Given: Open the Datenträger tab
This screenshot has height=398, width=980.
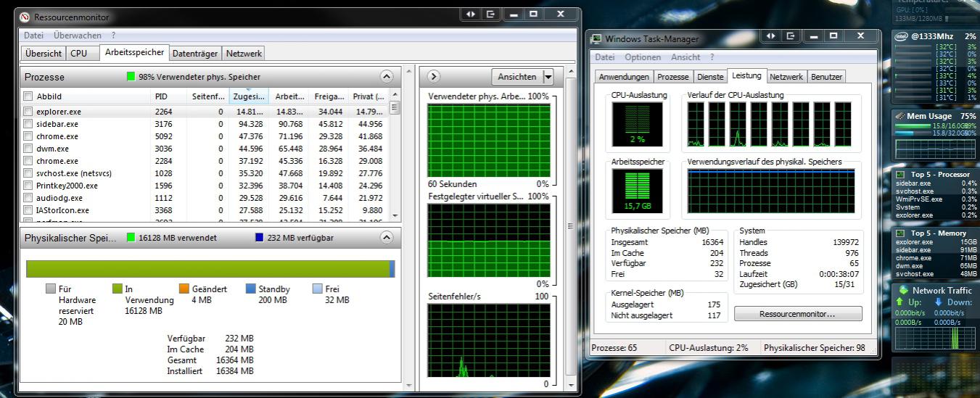Looking at the screenshot, I should coord(195,54).
